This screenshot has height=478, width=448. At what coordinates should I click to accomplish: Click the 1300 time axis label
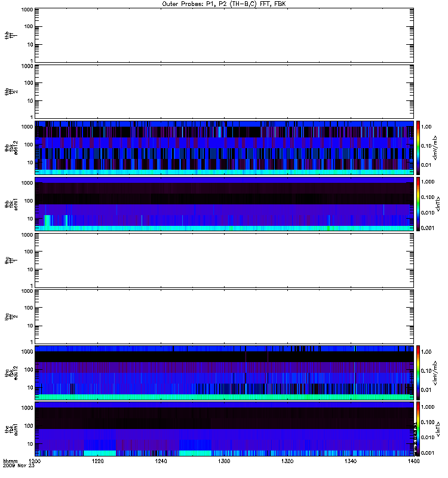point(224,461)
